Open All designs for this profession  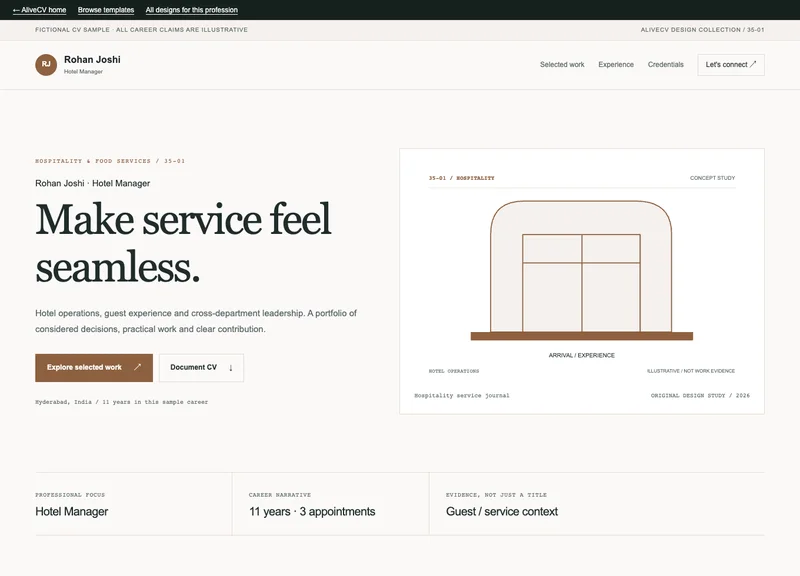[x=191, y=10]
